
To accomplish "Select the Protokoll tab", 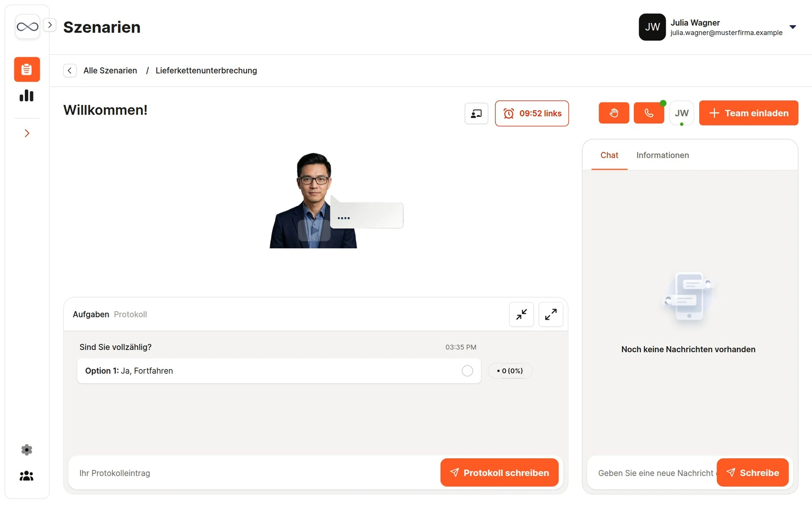I will click(130, 314).
